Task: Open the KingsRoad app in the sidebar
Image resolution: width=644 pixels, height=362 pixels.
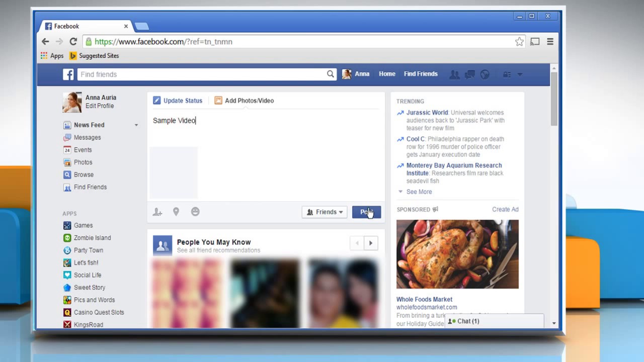Action: (x=83, y=325)
